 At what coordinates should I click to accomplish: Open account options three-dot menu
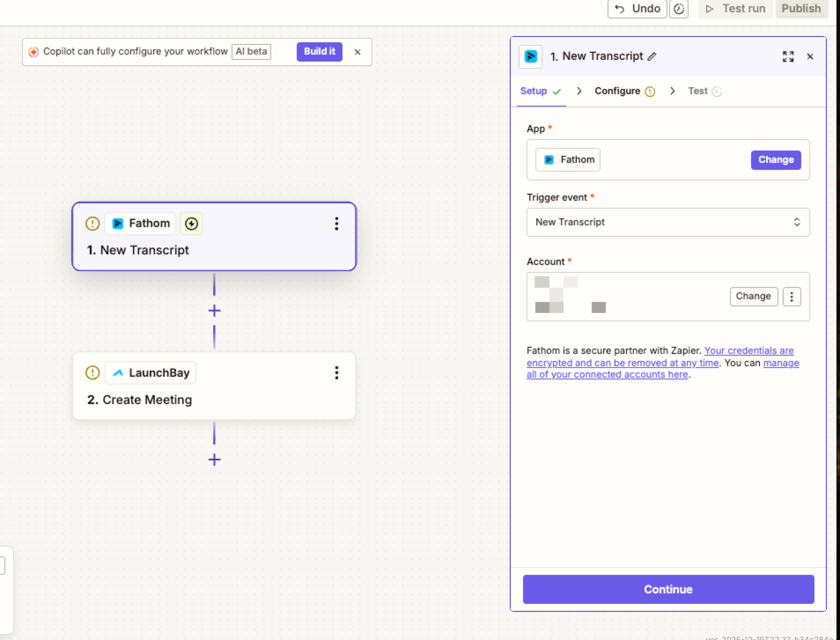click(792, 296)
